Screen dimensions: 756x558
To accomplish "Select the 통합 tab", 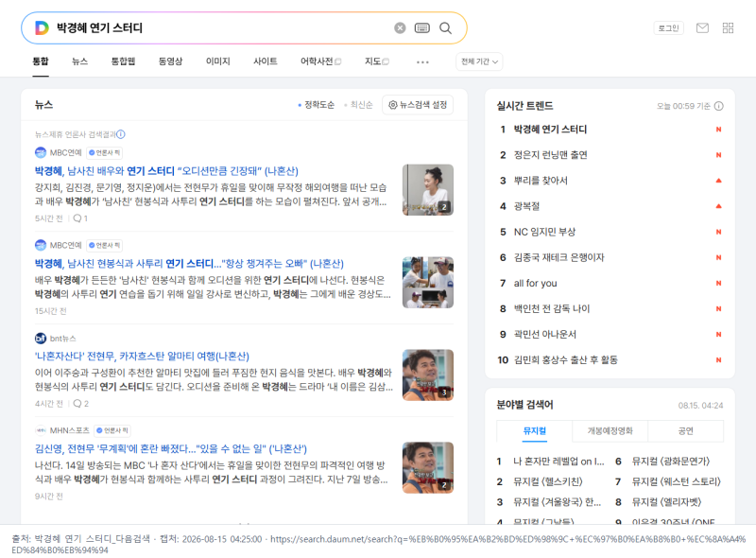I will pyautogui.click(x=41, y=61).
